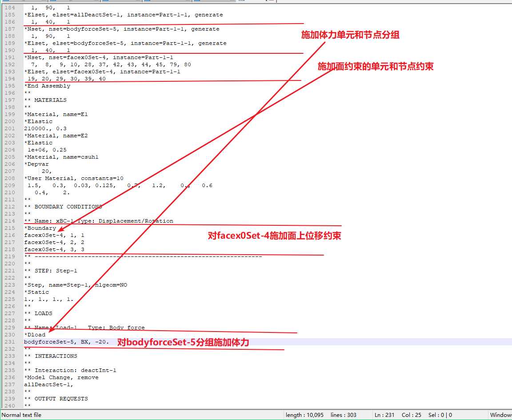This screenshot has width=512, height=420.
Task: Click the 'facex0Set-4, 2, 2' line
Action: [54, 242]
